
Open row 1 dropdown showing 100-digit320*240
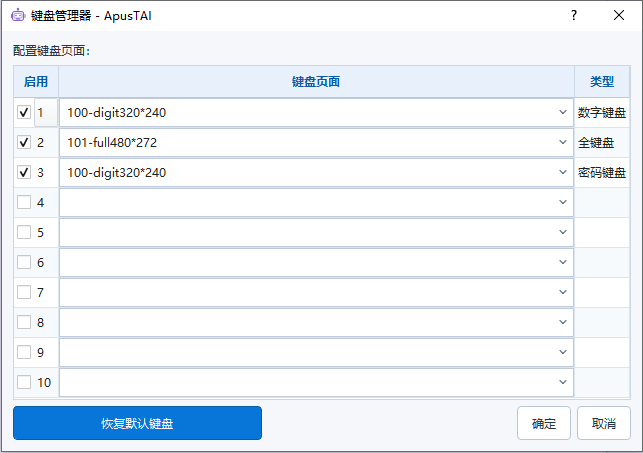(x=316, y=112)
